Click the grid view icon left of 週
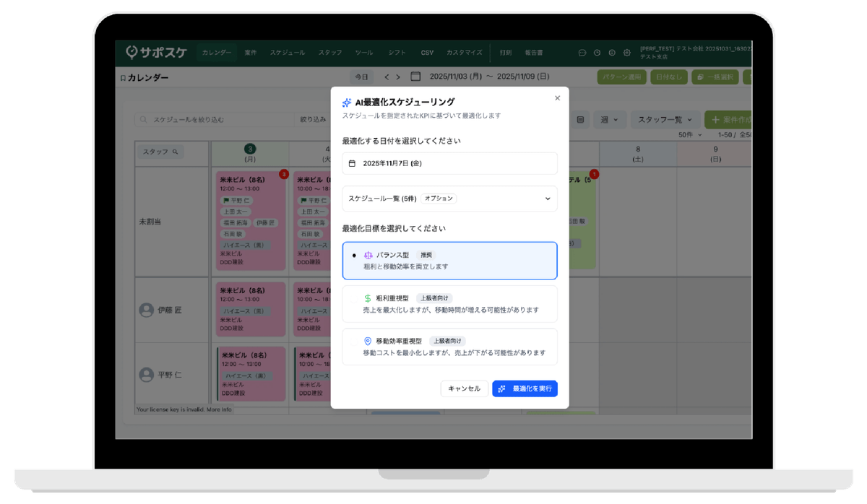This screenshot has height=504, width=867. click(580, 119)
